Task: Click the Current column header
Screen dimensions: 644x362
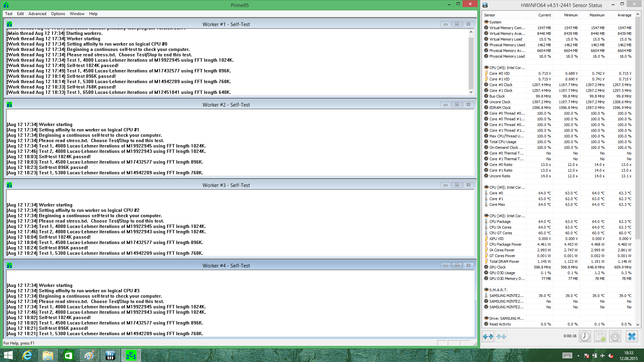Action: tap(539, 15)
